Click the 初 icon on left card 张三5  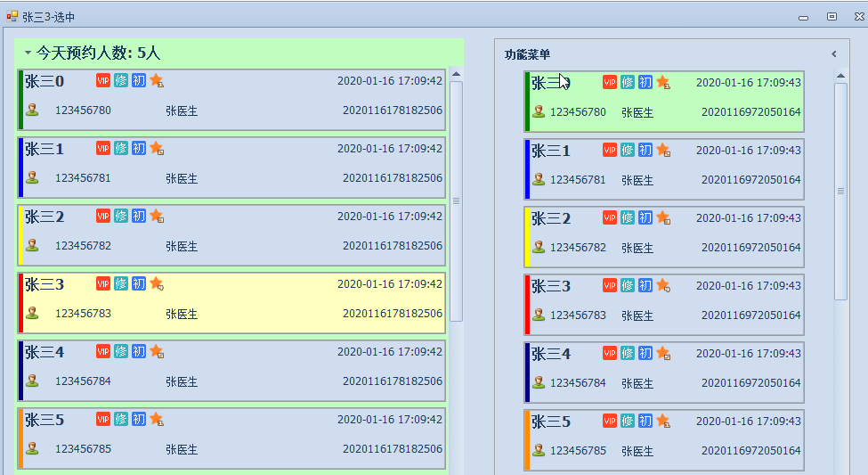coord(138,419)
